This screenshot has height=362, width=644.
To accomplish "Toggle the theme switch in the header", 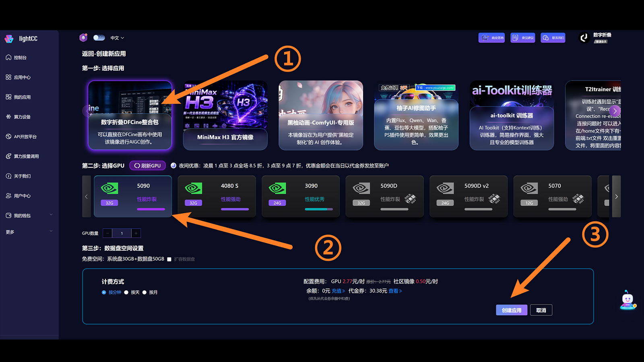I will click(x=99, y=37).
